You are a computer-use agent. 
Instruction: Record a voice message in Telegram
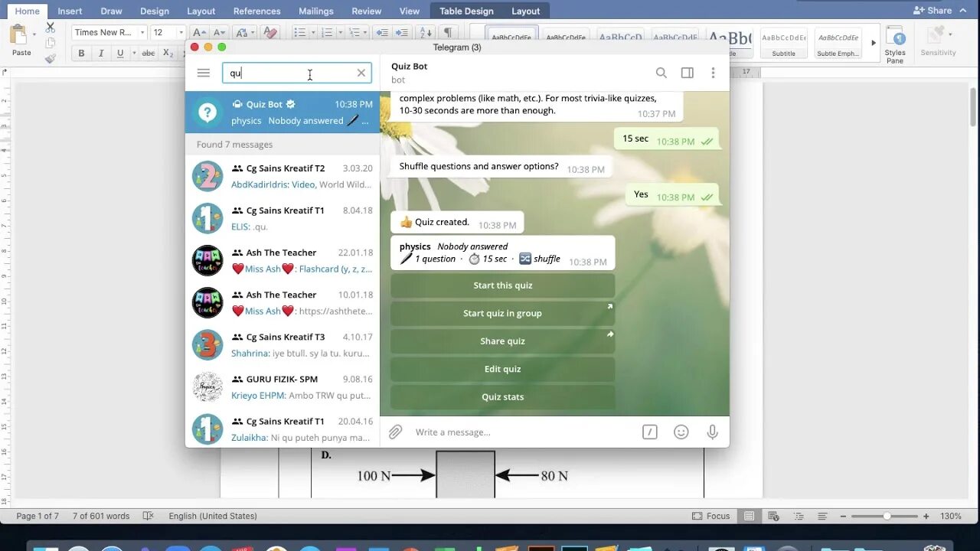coord(713,432)
